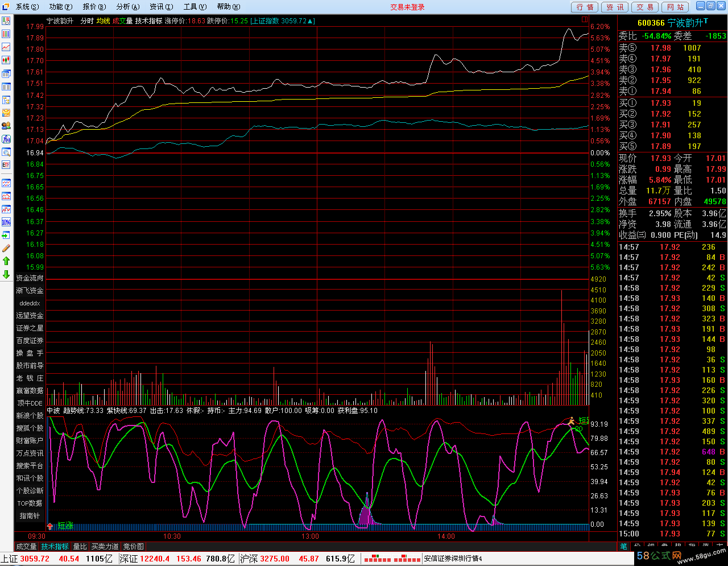The image size is (728, 566).
Task: Click the red up-arrow marker at indicator bottom
Action: coord(50,526)
